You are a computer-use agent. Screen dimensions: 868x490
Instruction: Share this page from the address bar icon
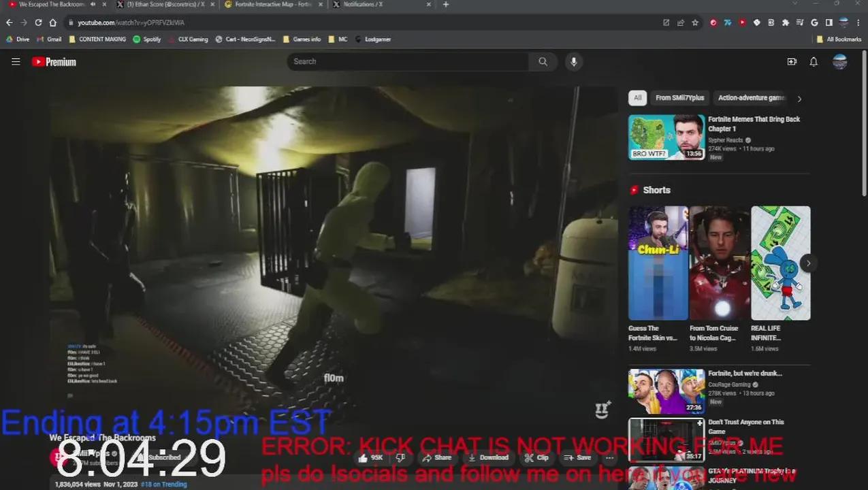coord(680,22)
